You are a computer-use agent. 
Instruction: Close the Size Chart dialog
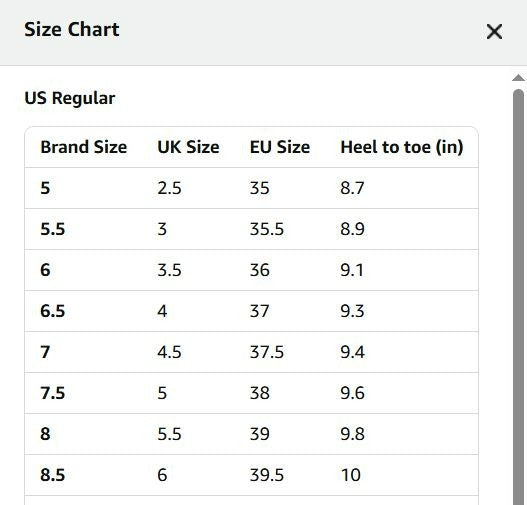[x=494, y=32]
